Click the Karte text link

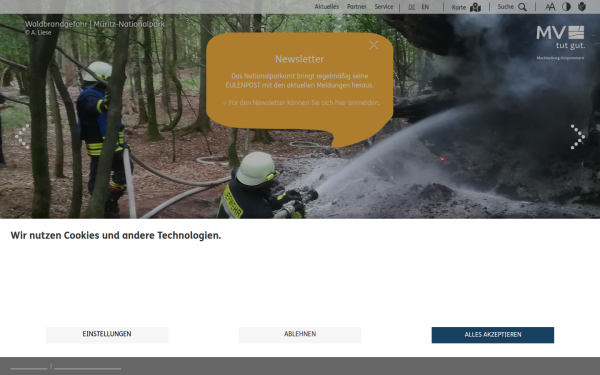[458, 7]
